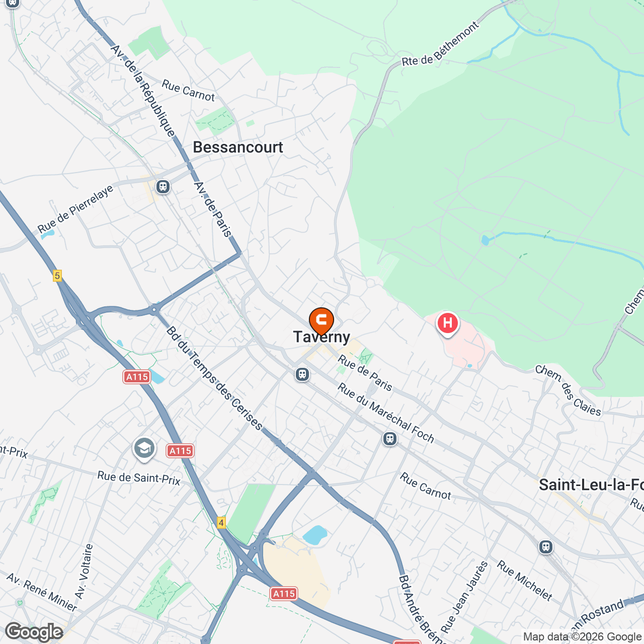Click the Bessancourt train station icon

click(163, 187)
